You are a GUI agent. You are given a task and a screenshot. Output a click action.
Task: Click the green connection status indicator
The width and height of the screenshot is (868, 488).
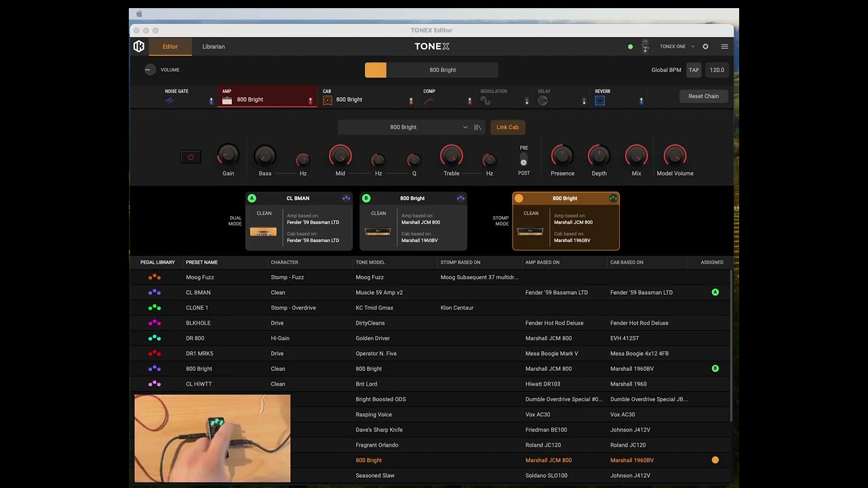coord(630,47)
